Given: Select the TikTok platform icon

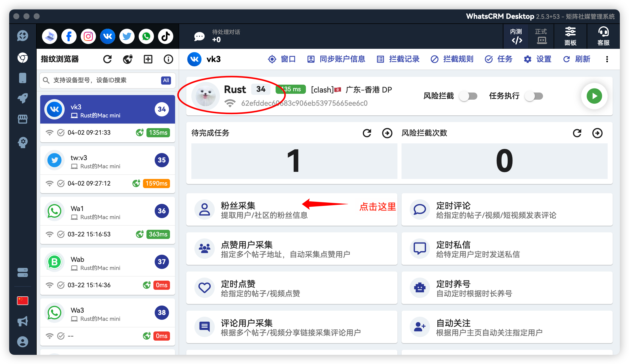Looking at the screenshot, I should [165, 36].
